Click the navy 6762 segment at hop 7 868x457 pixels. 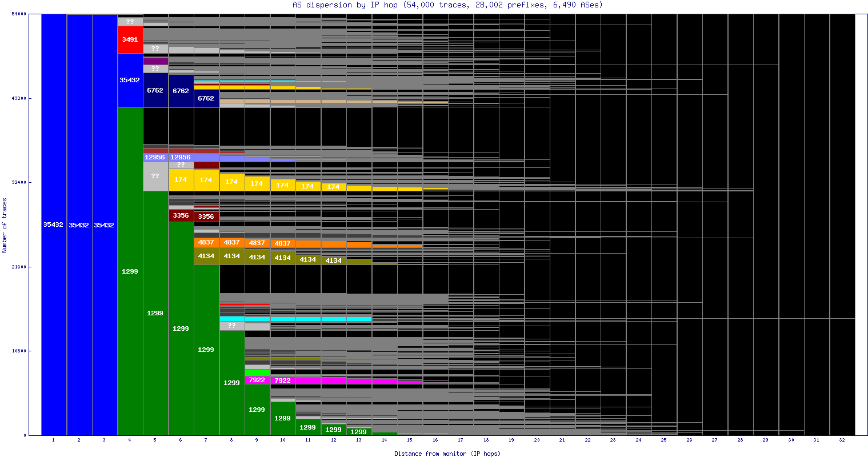pos(206,98)
